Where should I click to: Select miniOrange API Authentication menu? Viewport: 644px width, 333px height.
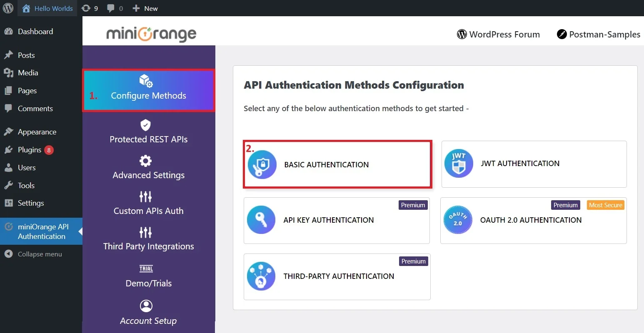[x=41, y=231]
